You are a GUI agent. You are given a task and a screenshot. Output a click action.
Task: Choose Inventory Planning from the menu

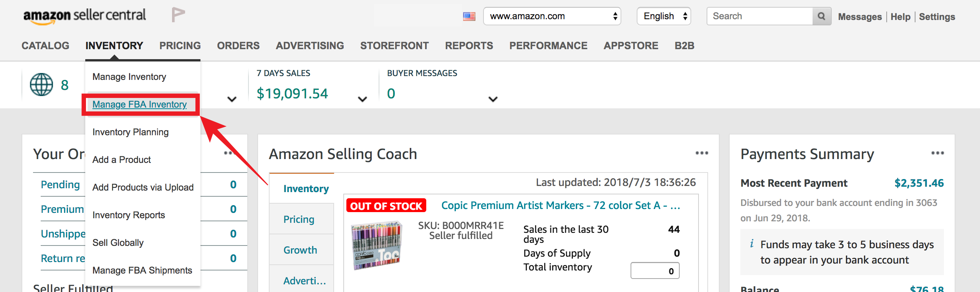131,132
